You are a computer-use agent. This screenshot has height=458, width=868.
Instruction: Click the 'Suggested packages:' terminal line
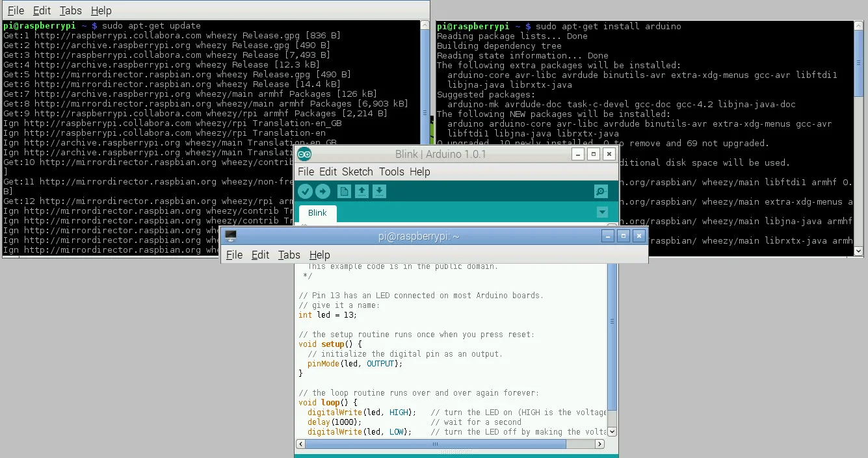486,94
